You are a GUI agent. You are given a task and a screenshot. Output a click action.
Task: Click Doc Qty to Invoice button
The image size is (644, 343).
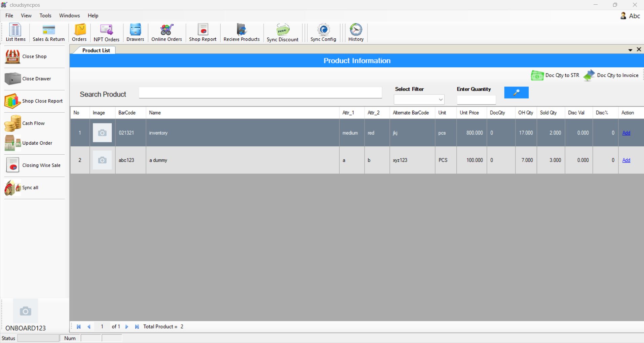tap(611, 75)
